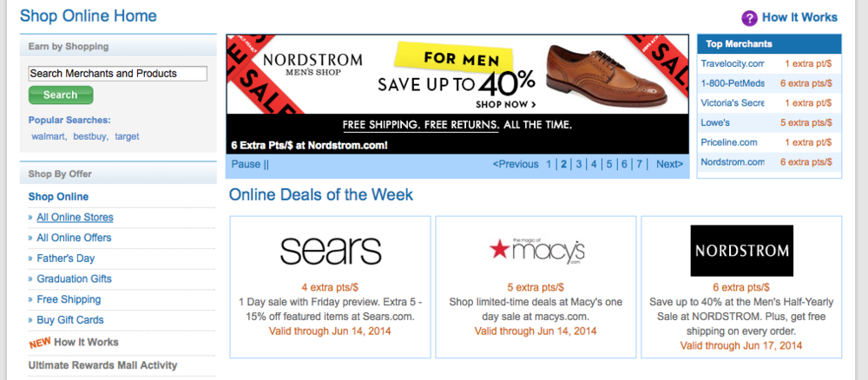Open Ultimate Rewards Mall Activity
This screenshot has height=380, width=868.
[102, 365]
